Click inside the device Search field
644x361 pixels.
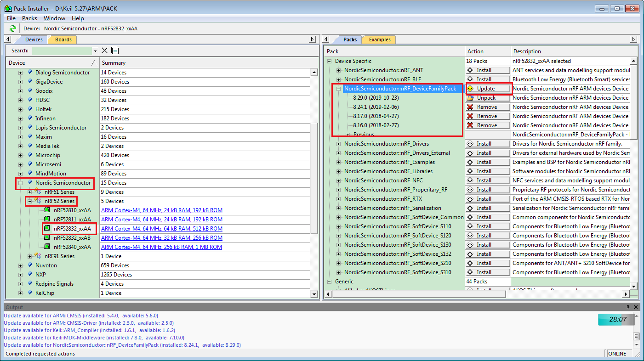[62, 51]
